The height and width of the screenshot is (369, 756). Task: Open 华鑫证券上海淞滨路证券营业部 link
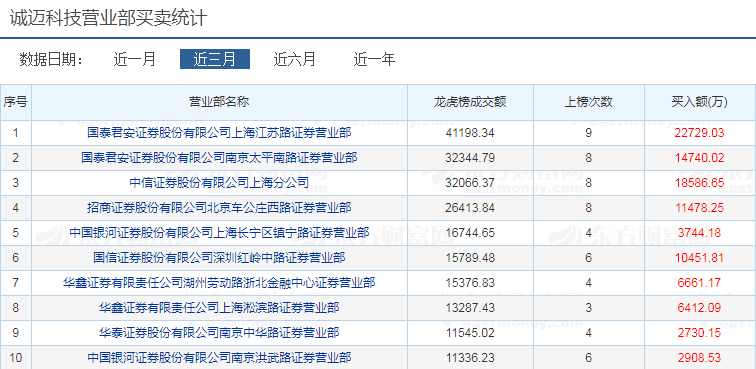[x=219, y=308]
